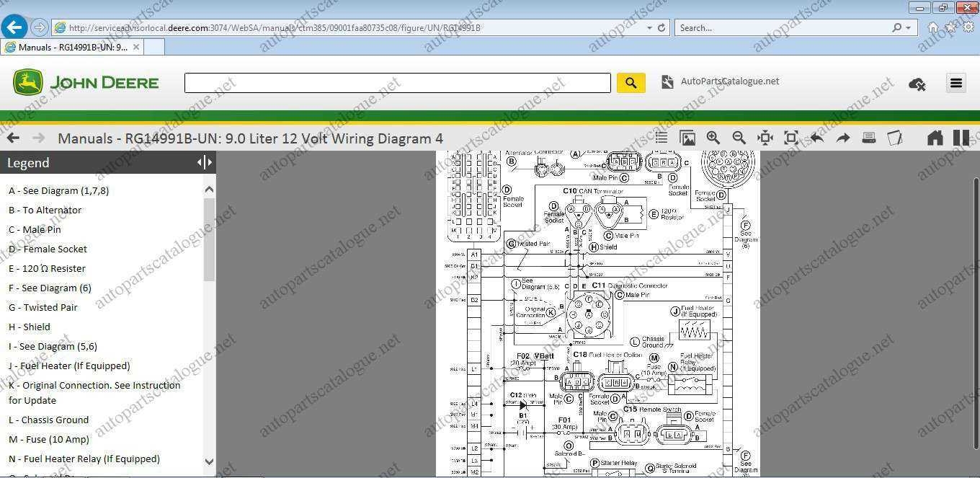Click the AutoPartsCatalogue.net link

pos(730,81)
